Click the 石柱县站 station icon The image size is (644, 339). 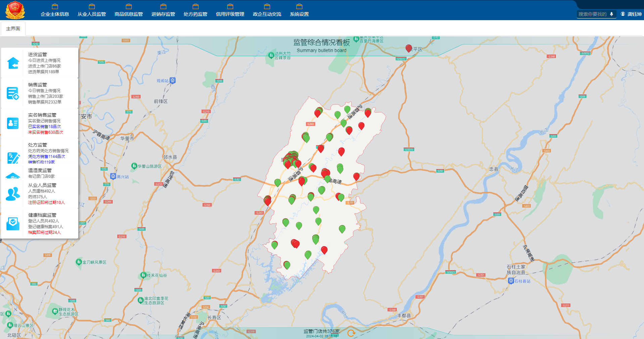point(511,281)
